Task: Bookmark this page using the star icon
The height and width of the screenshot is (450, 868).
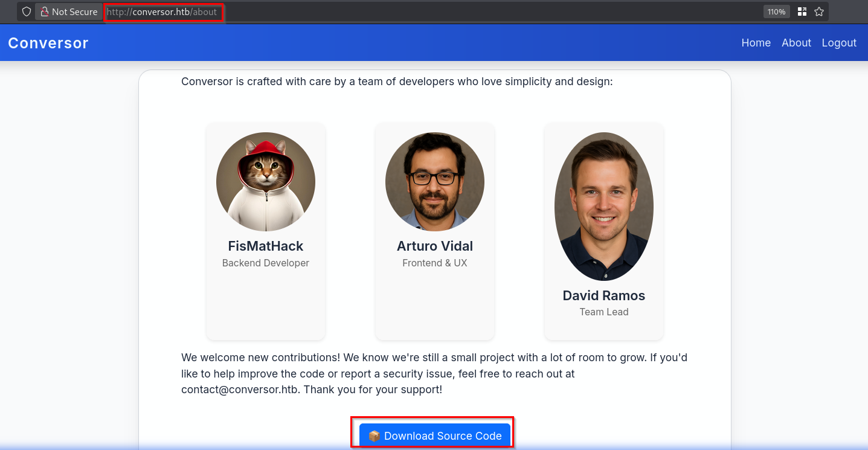Action: (819, 11)
